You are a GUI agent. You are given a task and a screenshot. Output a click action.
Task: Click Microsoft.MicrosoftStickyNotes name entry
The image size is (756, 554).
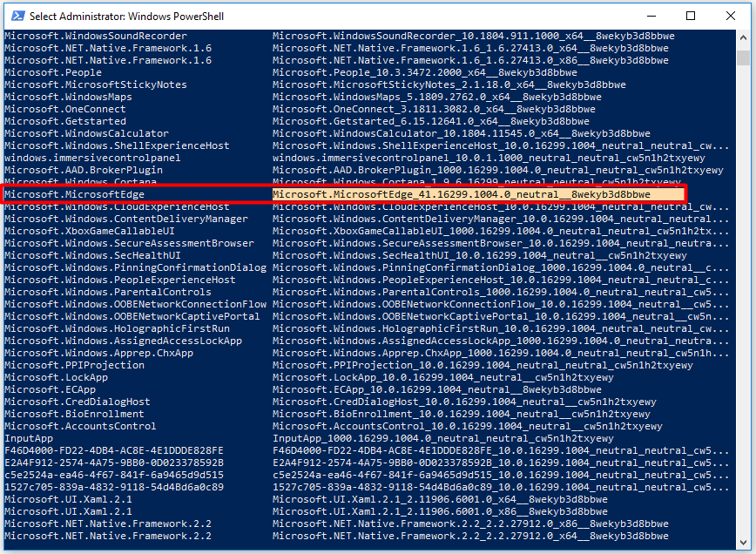point(96,84)
